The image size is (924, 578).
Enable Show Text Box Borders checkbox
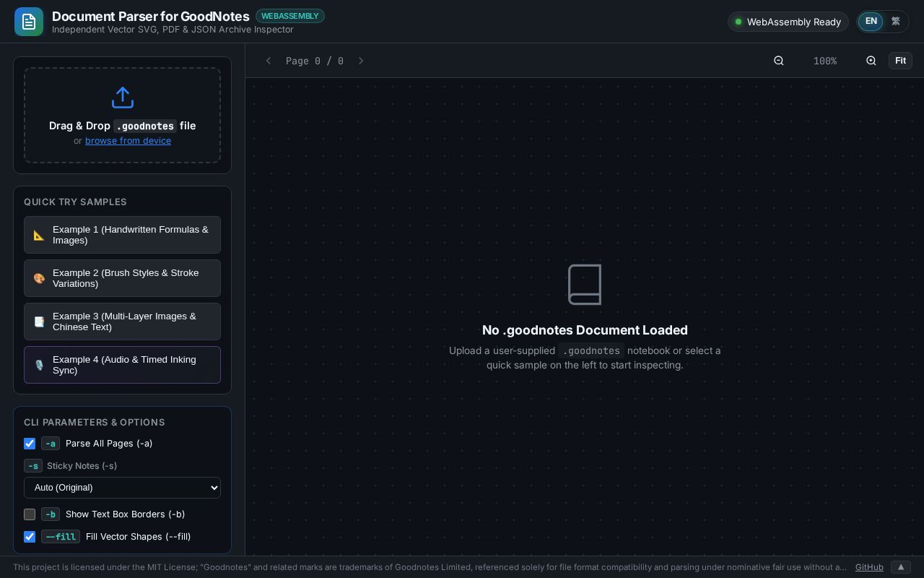click(x=30, y=514)
